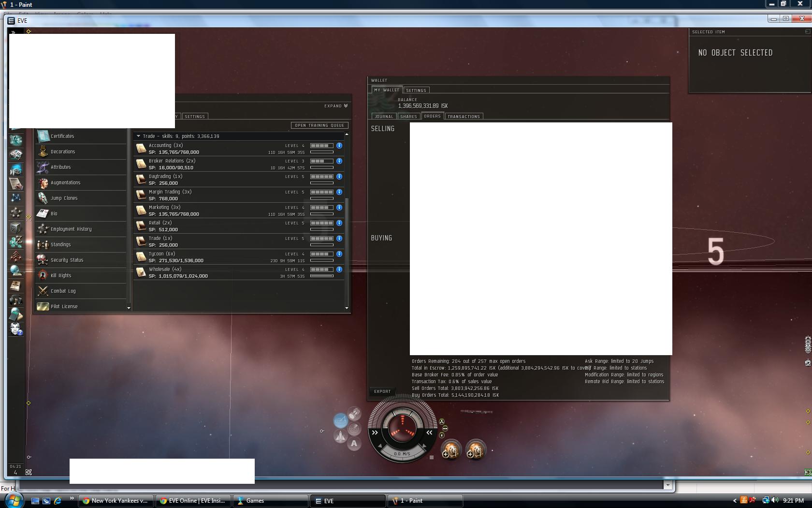Open the Jump Clones section

(x=81, y=198)
